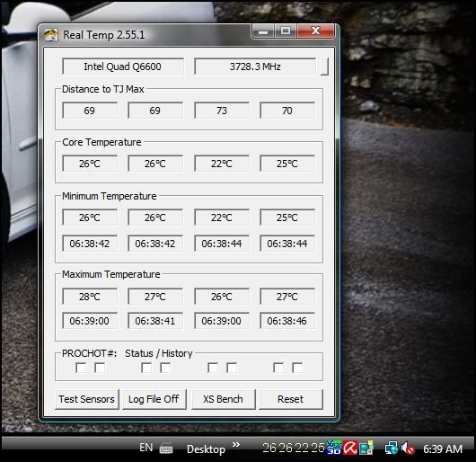Click the Log File Off button
476x462 pixels.
154,399
